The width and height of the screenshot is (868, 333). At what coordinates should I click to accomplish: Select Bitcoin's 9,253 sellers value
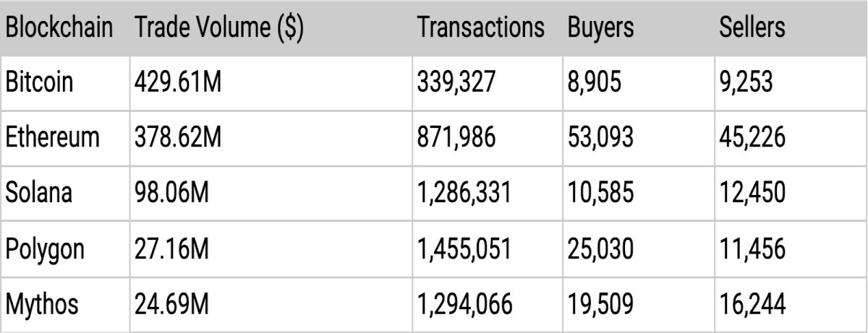[x=746, y=82]
